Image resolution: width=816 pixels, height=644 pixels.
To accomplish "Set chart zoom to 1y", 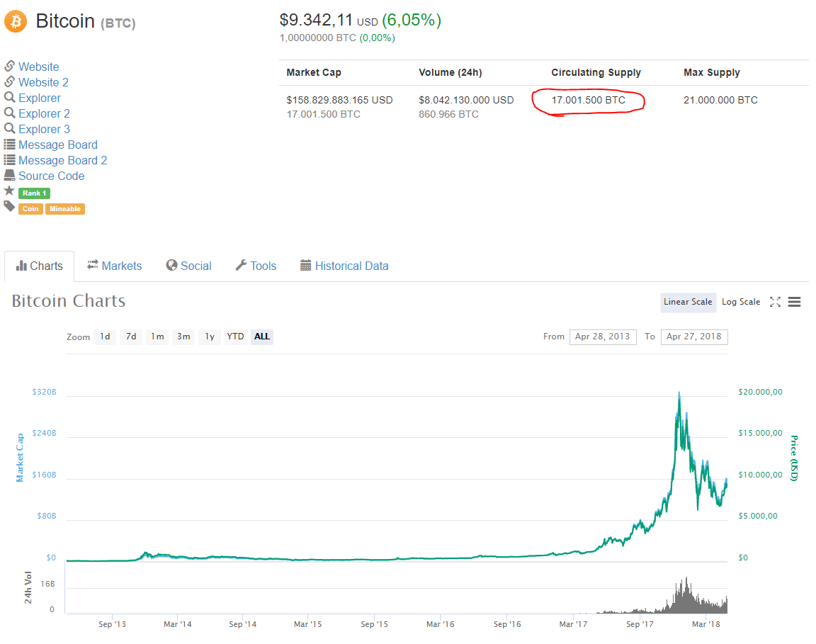I will point(210,337).
